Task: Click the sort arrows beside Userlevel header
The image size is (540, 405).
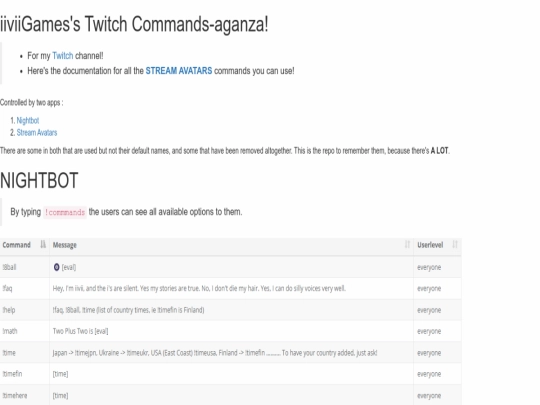Action: [x=455, y=245]
